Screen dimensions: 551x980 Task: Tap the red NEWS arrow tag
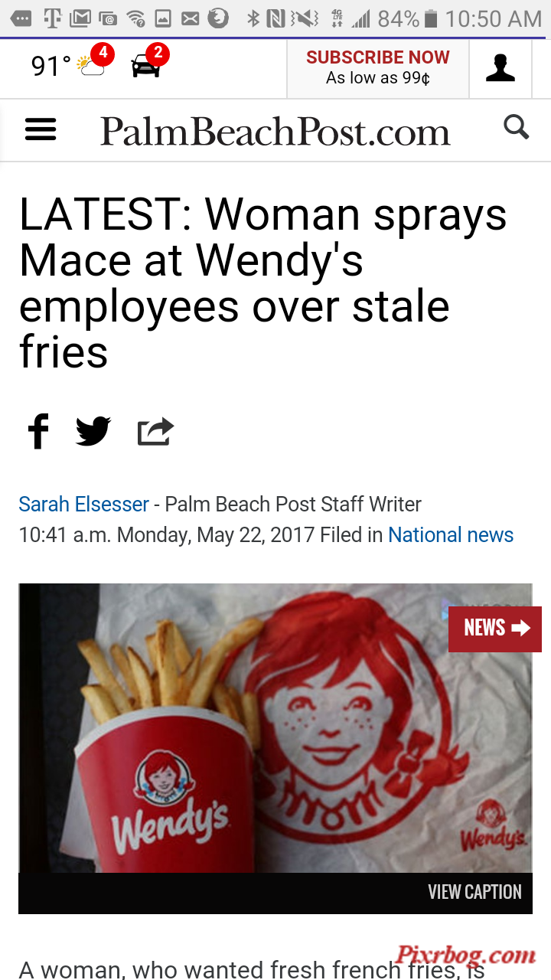[x=494, y=629]
